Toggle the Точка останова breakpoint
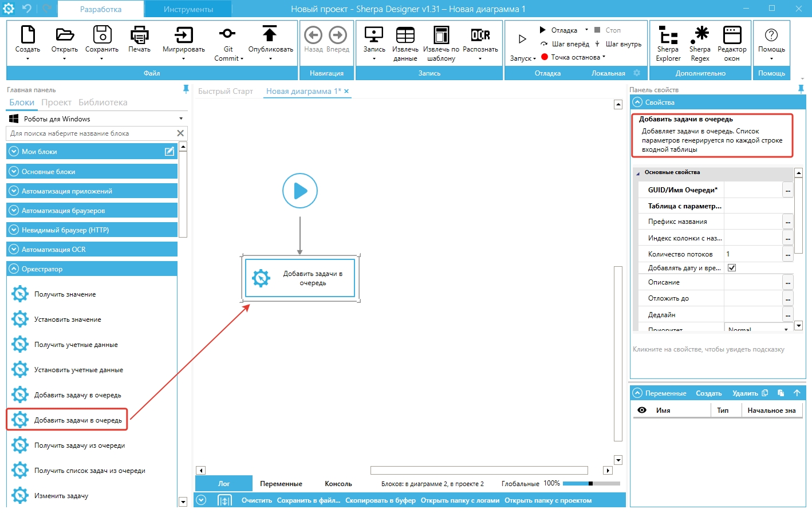 (x=545, y=57)
